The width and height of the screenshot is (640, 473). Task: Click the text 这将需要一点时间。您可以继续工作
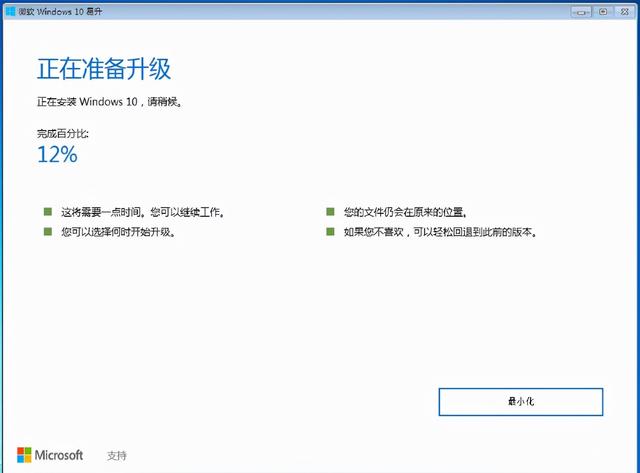coord(142,212)
